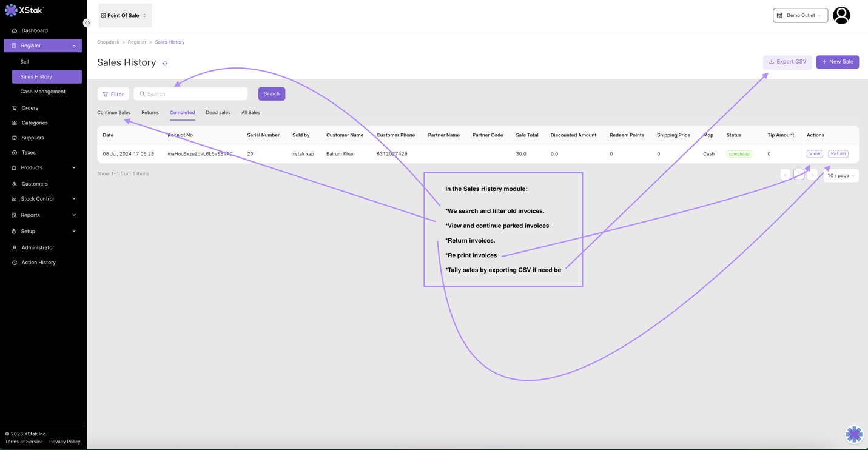Open the Demo Outlet dropdown
The image size is (868, 450).
coord(799,16)
